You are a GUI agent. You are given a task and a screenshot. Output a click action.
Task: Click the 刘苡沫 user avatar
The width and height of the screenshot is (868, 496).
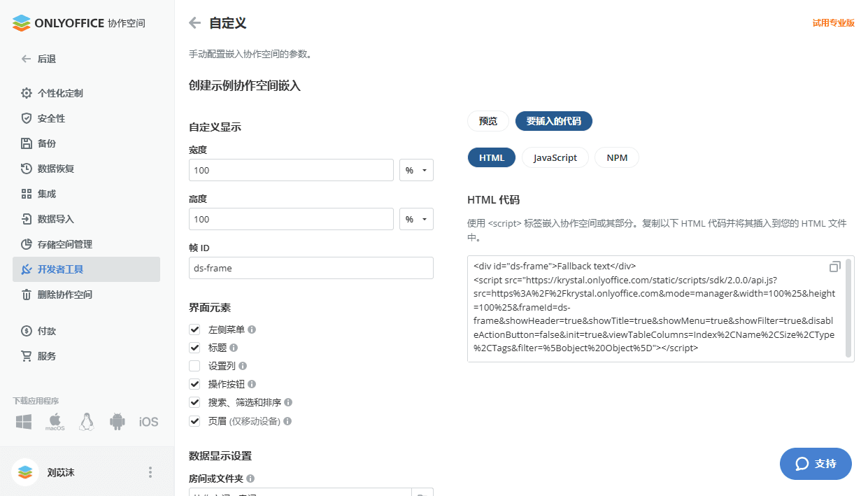25,472
